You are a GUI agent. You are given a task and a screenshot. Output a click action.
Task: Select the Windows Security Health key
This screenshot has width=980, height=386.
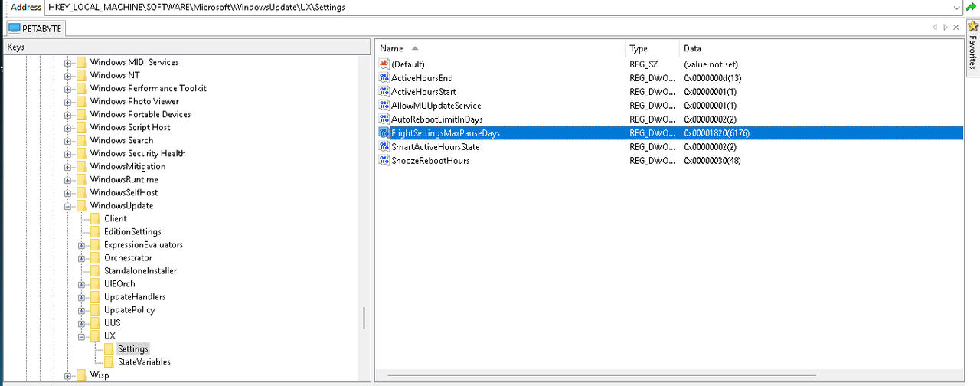point(138,153)
